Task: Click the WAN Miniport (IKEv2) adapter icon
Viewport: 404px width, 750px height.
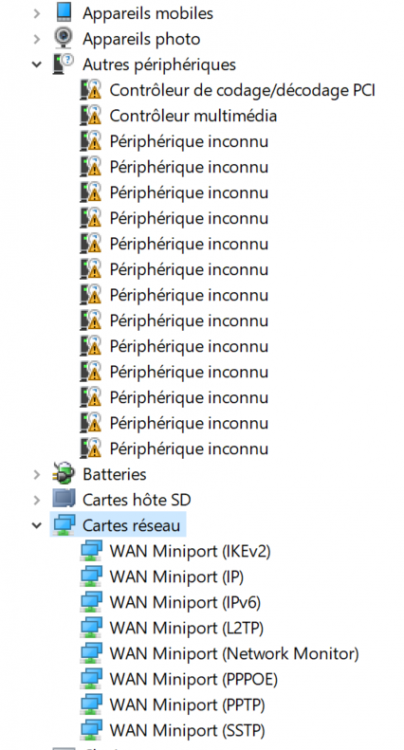Action: [x=91, y=551]
